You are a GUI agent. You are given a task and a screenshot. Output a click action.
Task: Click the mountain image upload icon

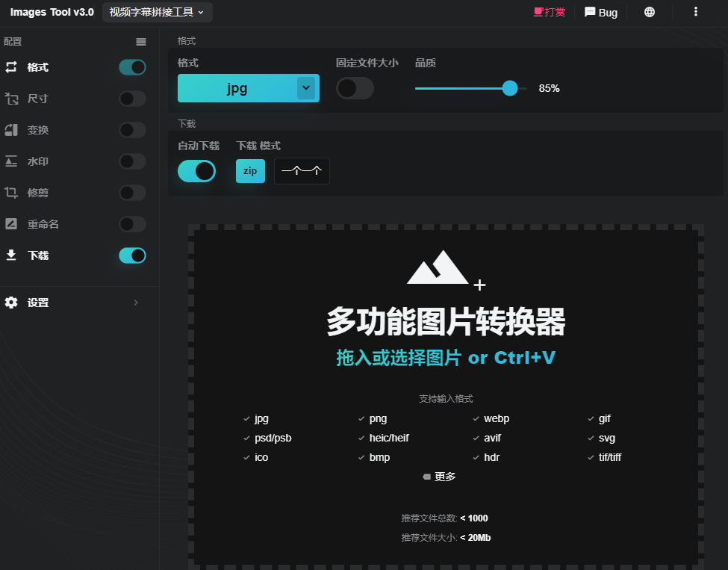click(446, 270)
